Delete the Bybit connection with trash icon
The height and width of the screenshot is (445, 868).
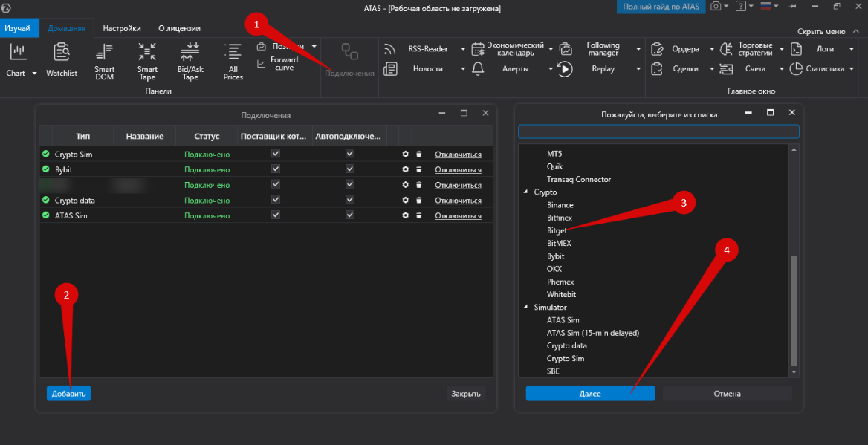coord(419,169)
